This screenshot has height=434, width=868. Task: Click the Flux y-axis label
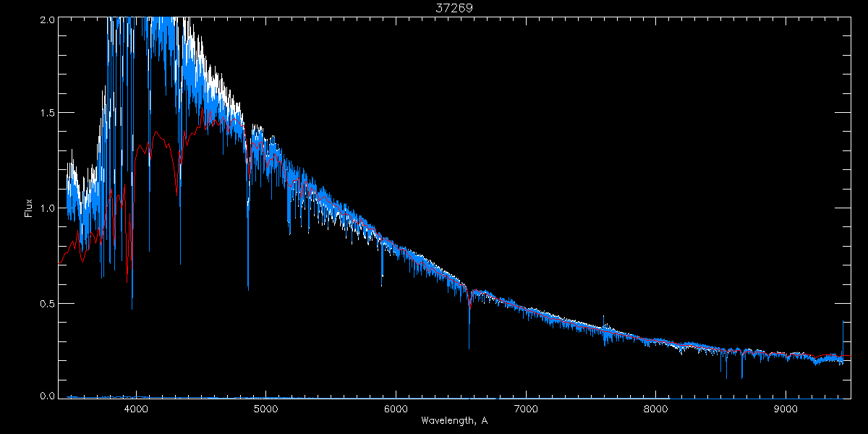(29, 208)
